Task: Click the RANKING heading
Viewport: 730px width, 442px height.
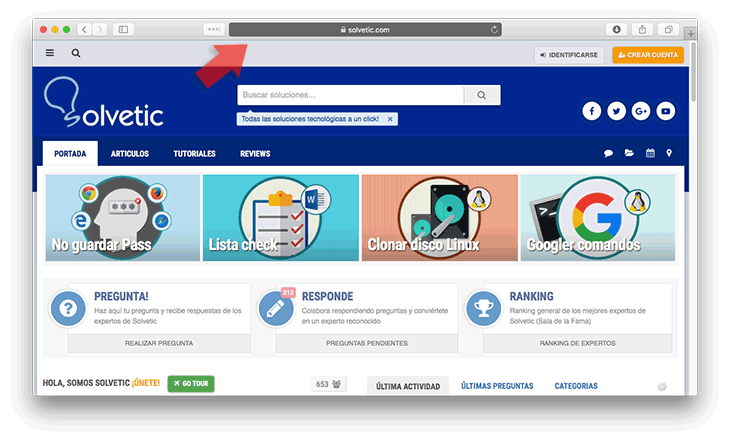Action: click(531, 296)
